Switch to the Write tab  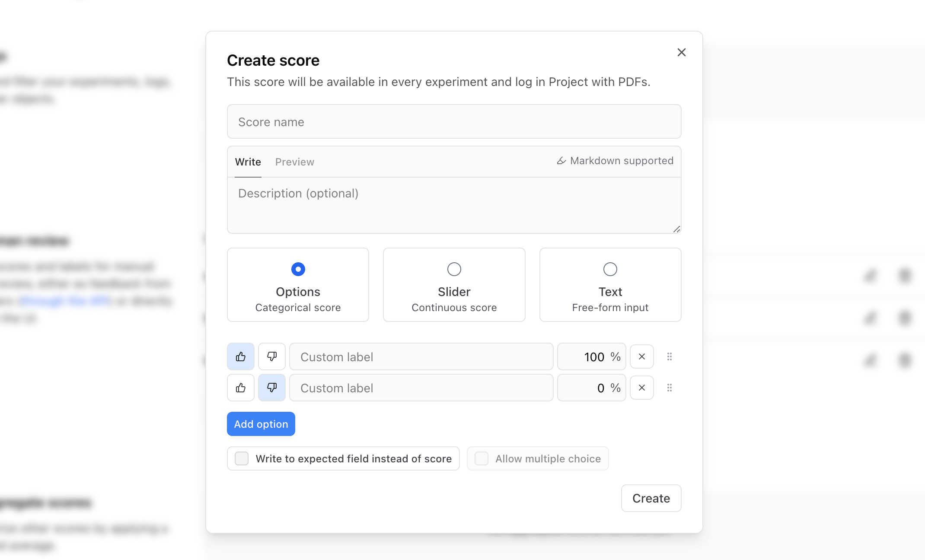[248, 162]
